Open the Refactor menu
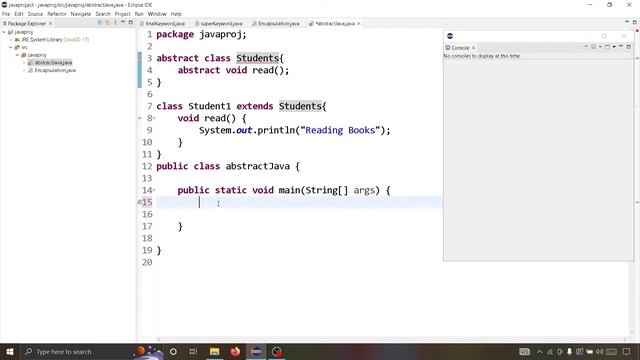 (x=57, y=14)
